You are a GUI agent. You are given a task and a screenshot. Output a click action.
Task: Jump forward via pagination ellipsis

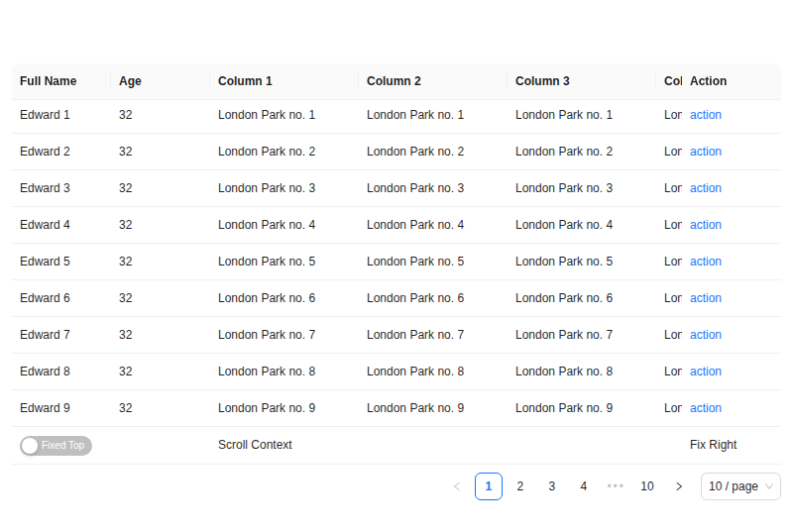616,486
